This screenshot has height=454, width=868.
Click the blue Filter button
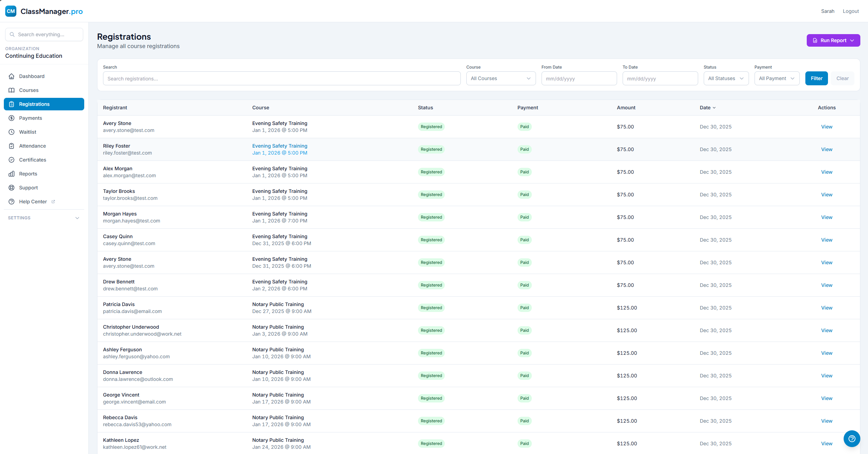[x=816, y=78]
